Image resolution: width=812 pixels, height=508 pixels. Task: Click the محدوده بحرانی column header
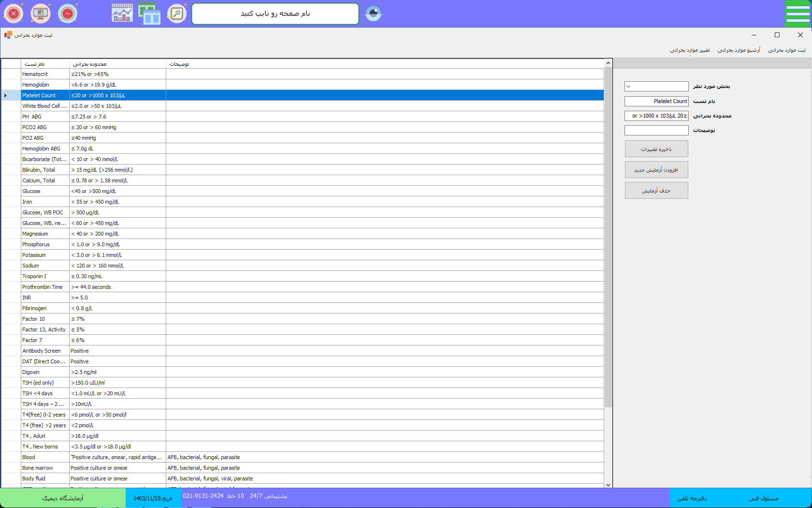pos(117,64)
